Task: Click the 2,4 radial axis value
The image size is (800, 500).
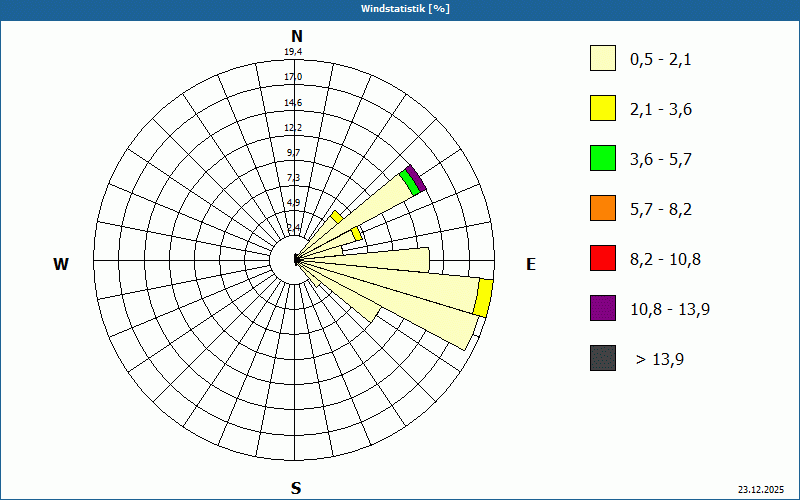Action: tap(293, 227)
